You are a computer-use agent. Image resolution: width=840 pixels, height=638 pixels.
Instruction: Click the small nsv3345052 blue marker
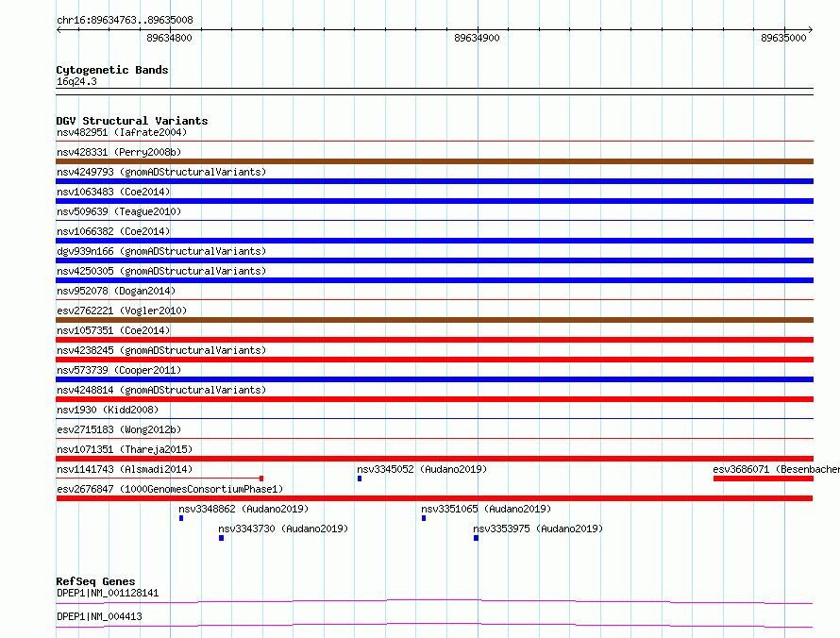[360, 478]
